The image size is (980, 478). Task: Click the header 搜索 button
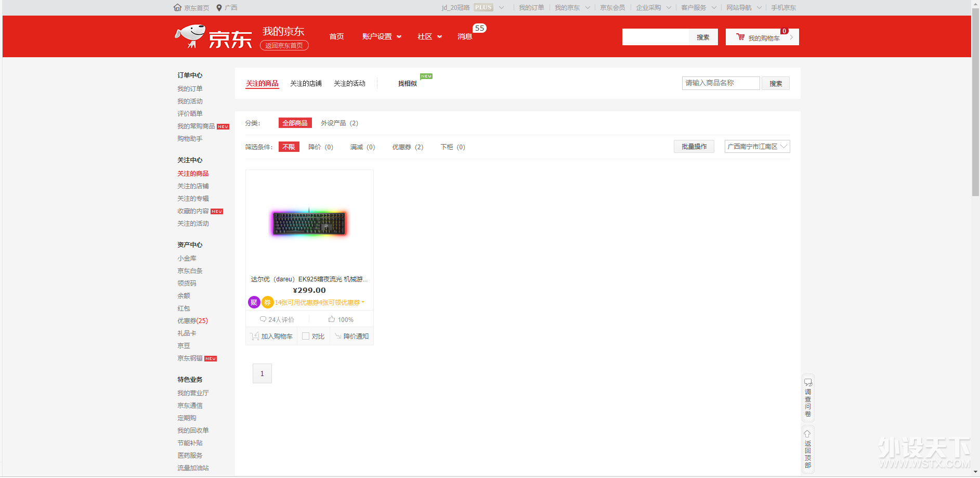[x=703, y=37]
